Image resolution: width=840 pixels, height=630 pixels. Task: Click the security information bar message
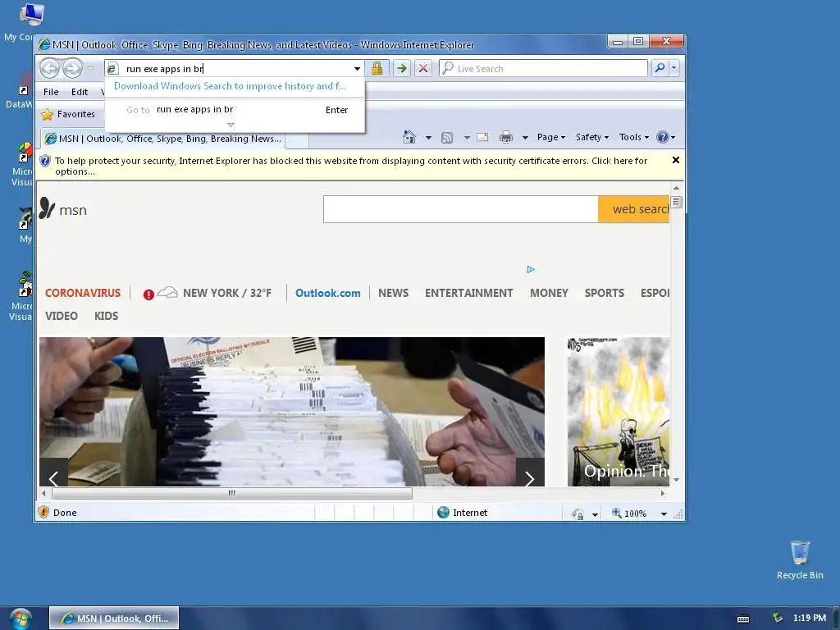351,166
